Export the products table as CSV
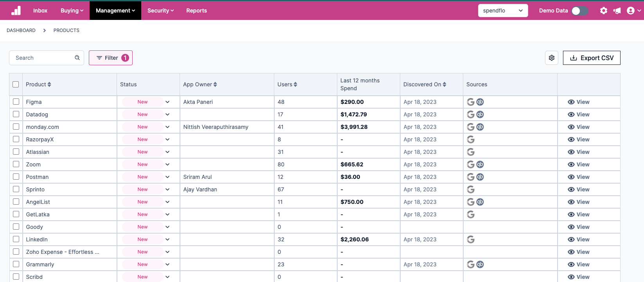 tap(592, 58)
